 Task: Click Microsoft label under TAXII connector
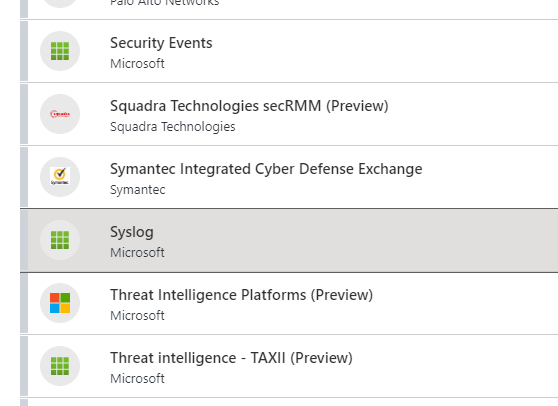tap(137, 379)
